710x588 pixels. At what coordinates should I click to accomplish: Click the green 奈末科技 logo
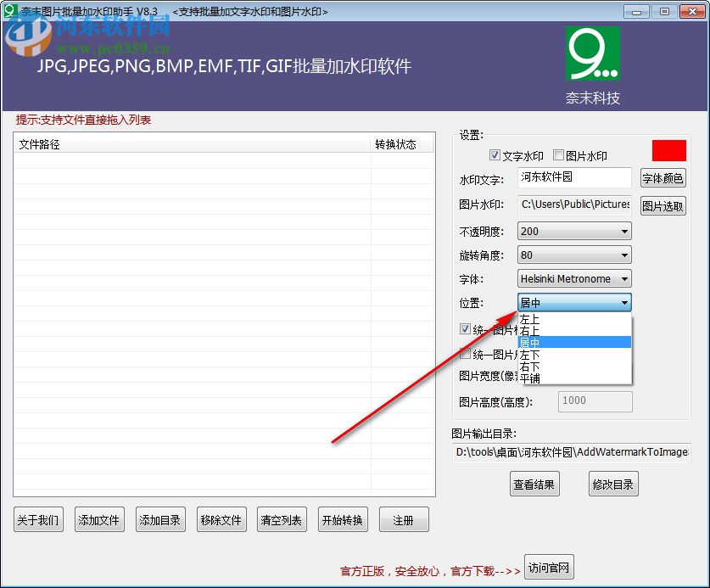(591, 53)
